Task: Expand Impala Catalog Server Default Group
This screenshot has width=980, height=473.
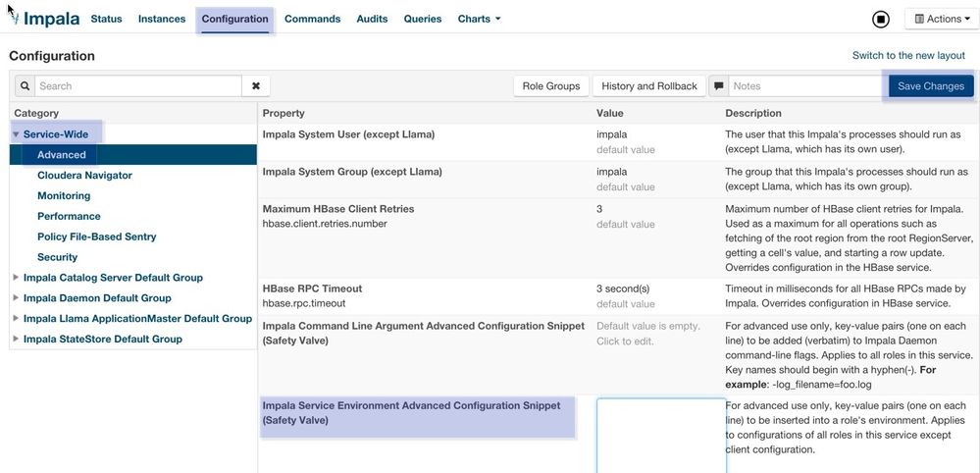Action: [x=16, y=278]
